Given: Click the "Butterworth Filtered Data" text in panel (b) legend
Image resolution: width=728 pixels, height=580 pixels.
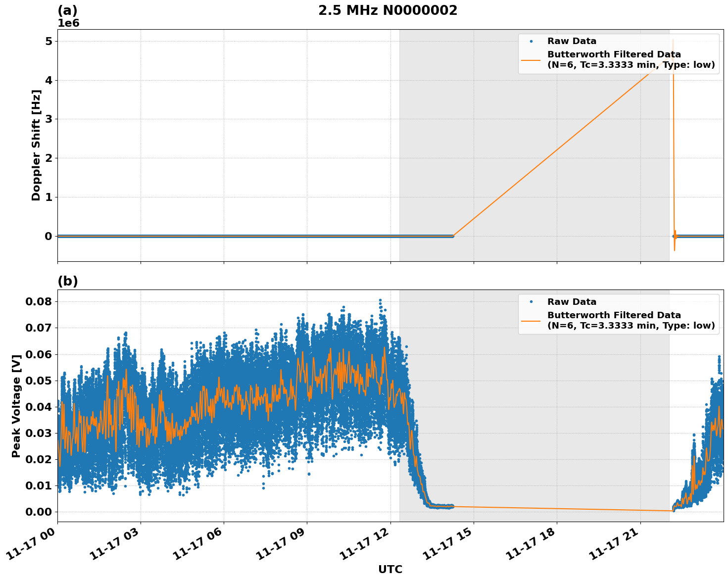Looking at the screenshot, I should [x=614, y=315].
